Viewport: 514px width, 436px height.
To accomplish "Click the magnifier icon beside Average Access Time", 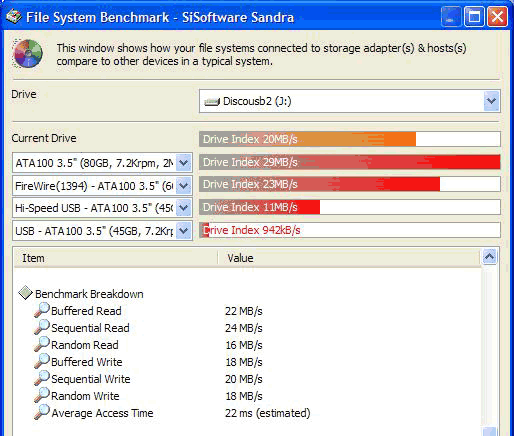I will click(x=42, y=412).
